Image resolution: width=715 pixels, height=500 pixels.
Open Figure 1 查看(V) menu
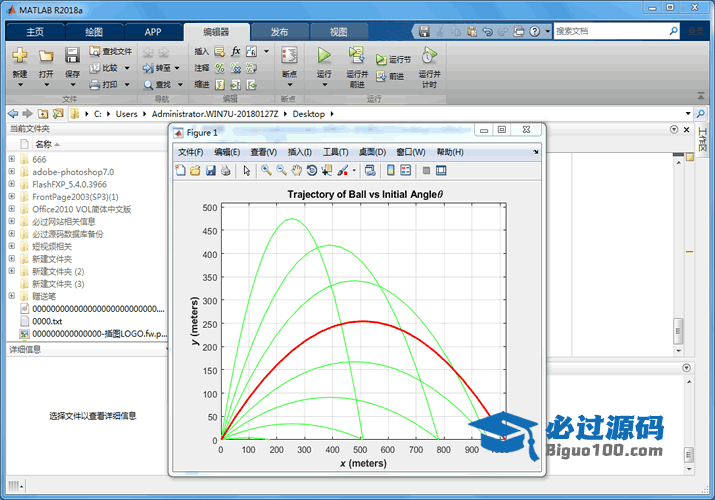click(264, 152)
